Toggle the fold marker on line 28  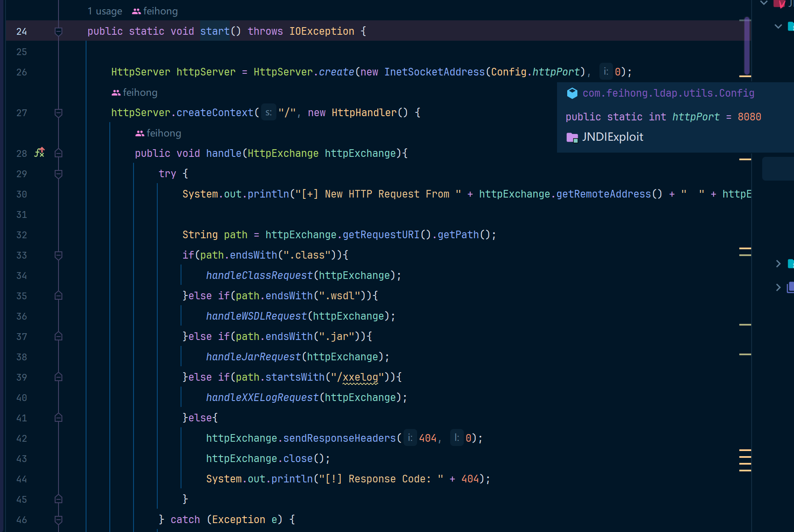click(59, 153)
